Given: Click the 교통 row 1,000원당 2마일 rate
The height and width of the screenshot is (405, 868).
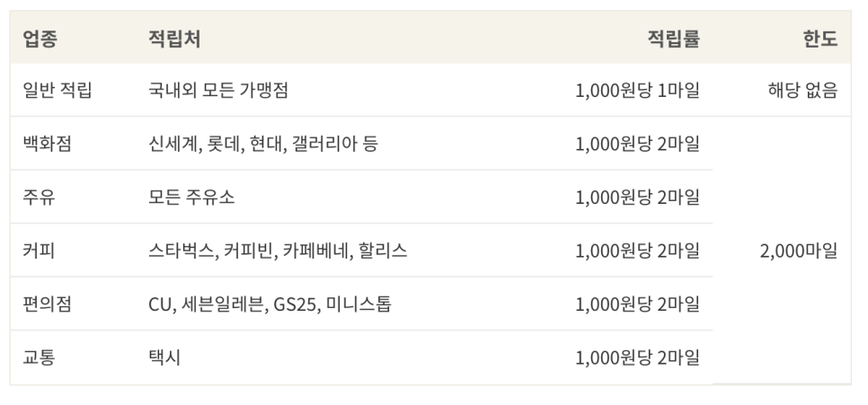Looking at the screenshot, I should click(638, 357).
